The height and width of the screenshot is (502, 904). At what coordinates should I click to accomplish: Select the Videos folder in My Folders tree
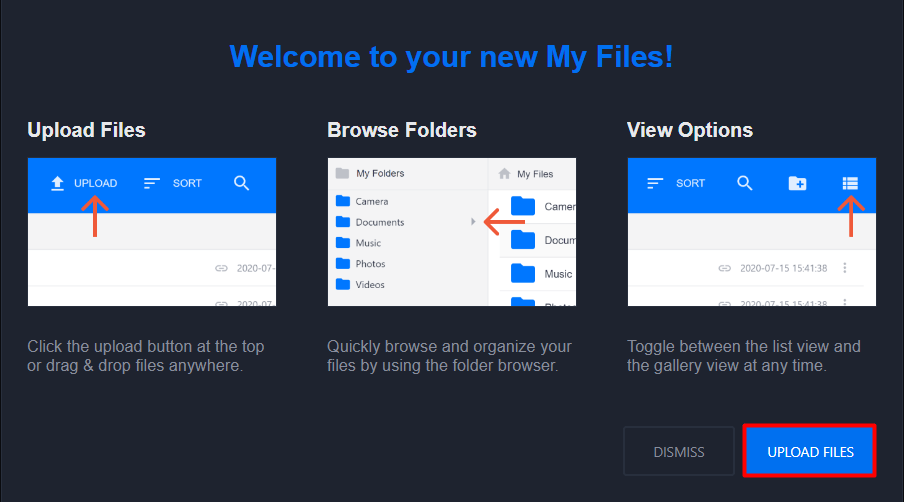pos(360,284)
